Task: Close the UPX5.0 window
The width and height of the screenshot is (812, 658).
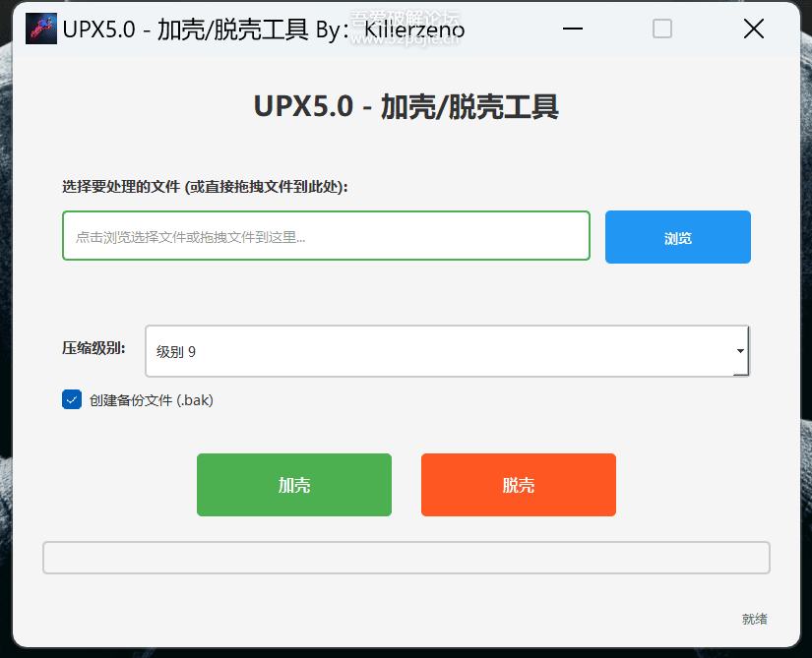Action: (754, 29)
